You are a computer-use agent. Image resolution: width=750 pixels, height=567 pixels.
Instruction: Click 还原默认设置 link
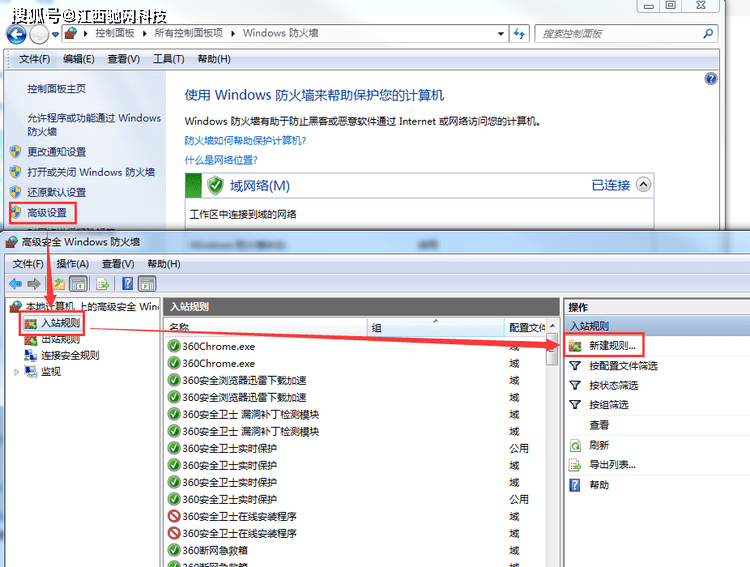tap(56, 192)
